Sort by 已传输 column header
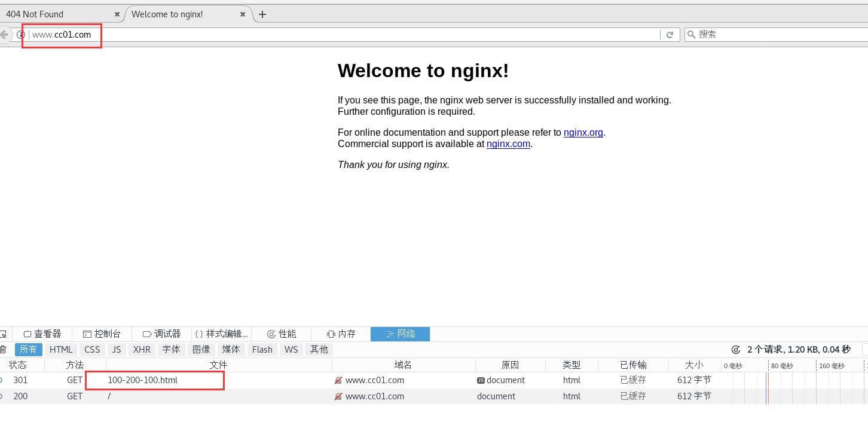This screenshot has height=431, width=868. coord(633,365)
